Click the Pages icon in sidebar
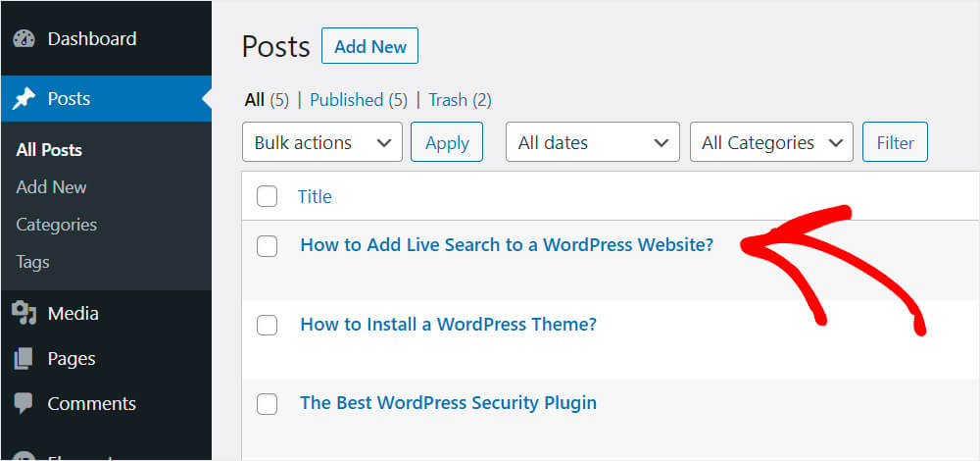Screen dimensions: 980x461 tap(24, 358)
